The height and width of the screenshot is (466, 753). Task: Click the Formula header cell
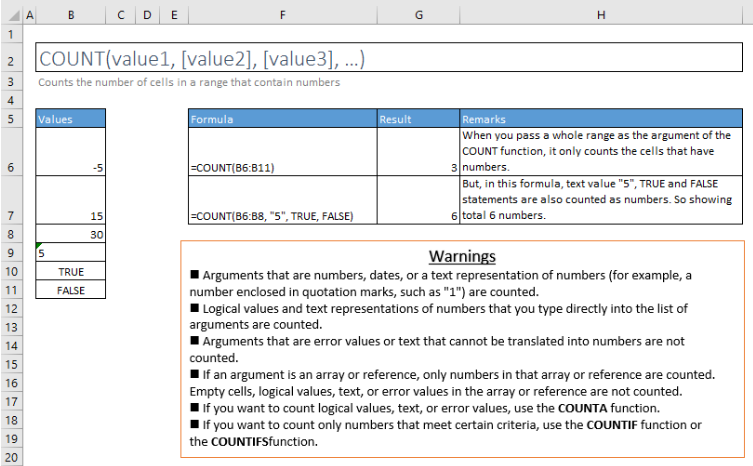[283, 119]
